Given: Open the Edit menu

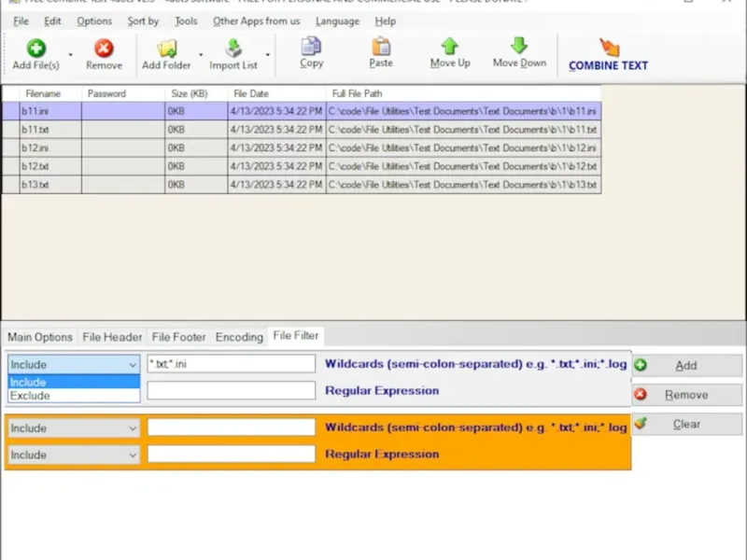Looking at the screenshot, I should (x=52, y=21).
